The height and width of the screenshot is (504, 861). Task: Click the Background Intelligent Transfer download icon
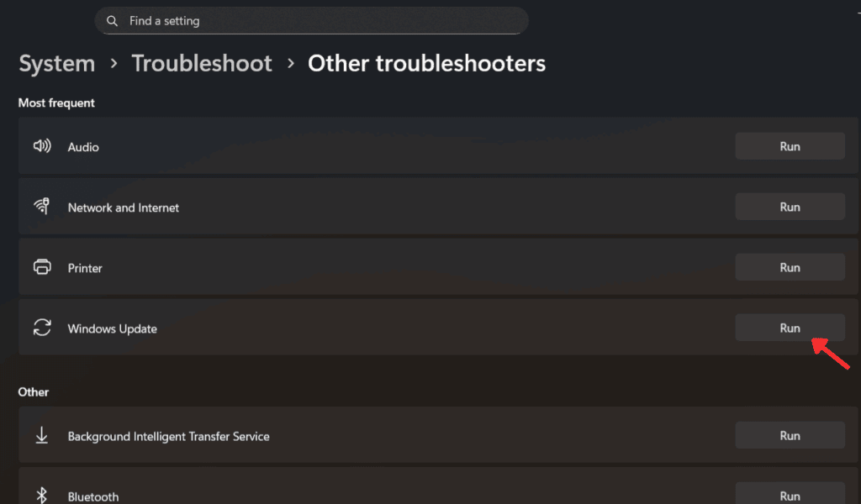pyautogui.click(x=41, y=436)
